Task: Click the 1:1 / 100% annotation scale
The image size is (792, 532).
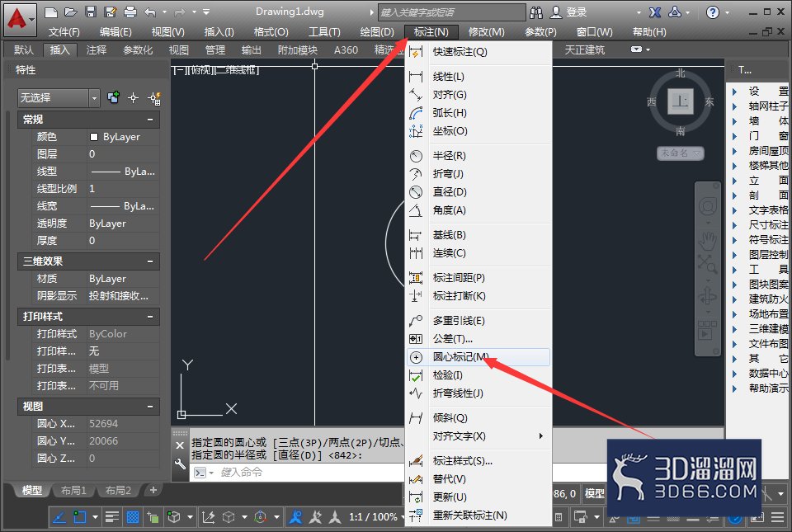Action: tap(373, 517)
